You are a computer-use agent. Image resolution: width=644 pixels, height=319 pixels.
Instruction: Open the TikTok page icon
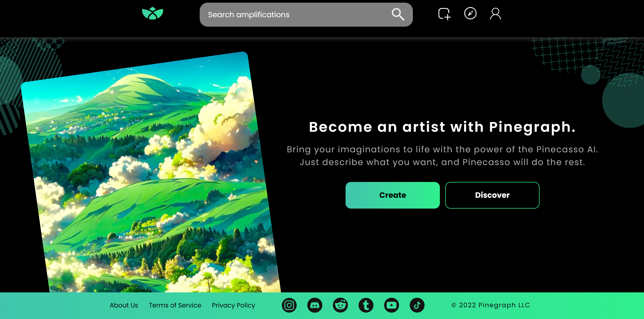(417, 305)
